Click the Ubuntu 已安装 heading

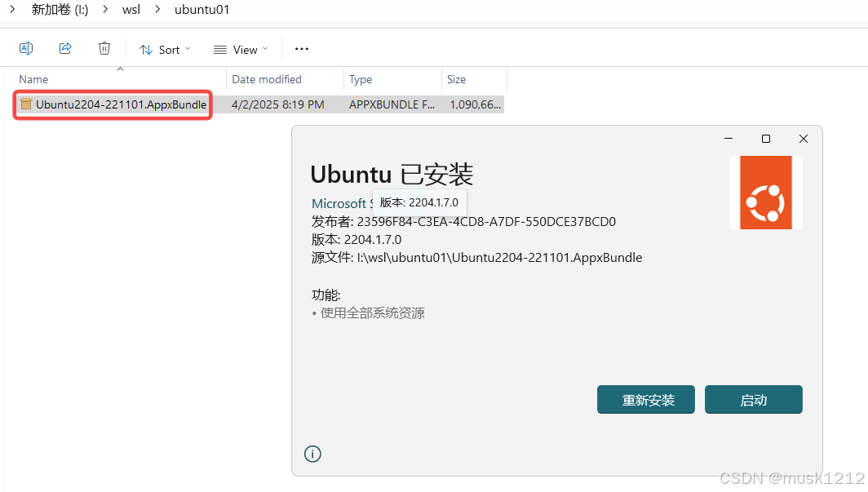[x=392, y=175]
